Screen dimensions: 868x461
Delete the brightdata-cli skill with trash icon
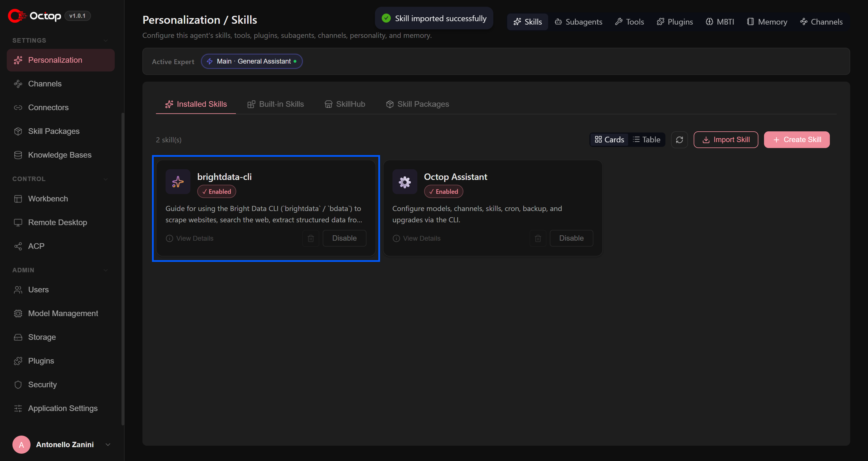[311, 238]
